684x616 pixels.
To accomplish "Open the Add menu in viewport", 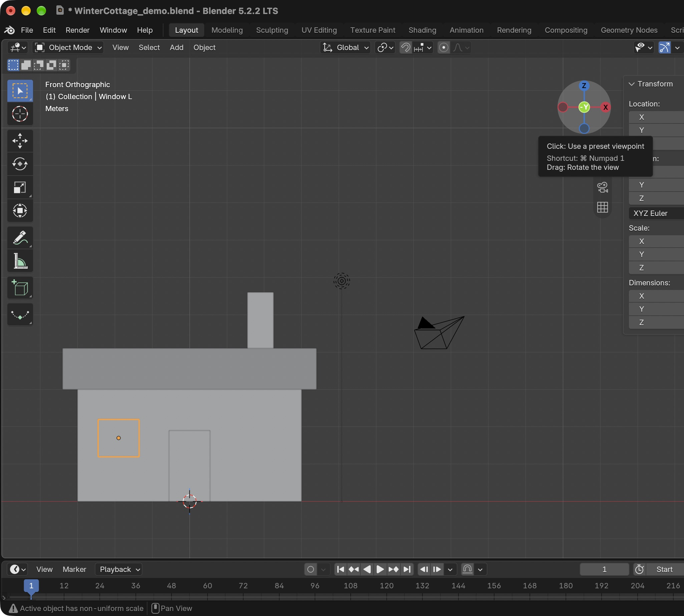I will point(176,47).
